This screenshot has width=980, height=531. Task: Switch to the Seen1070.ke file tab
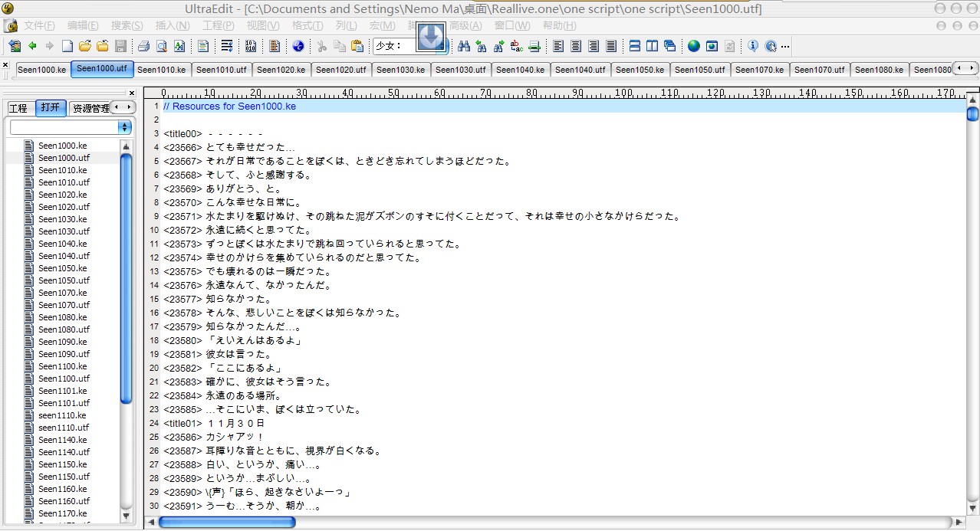coord(760,70)
